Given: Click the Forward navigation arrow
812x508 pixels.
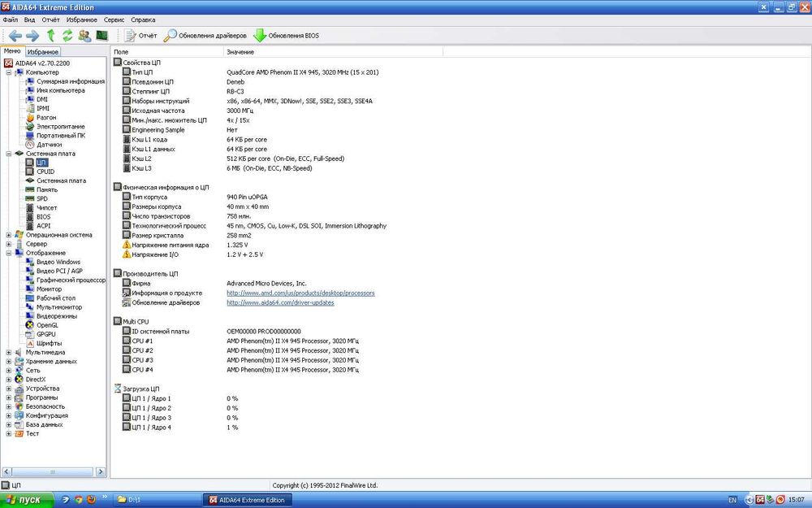Looking at the screenshot, I should 32,36.
